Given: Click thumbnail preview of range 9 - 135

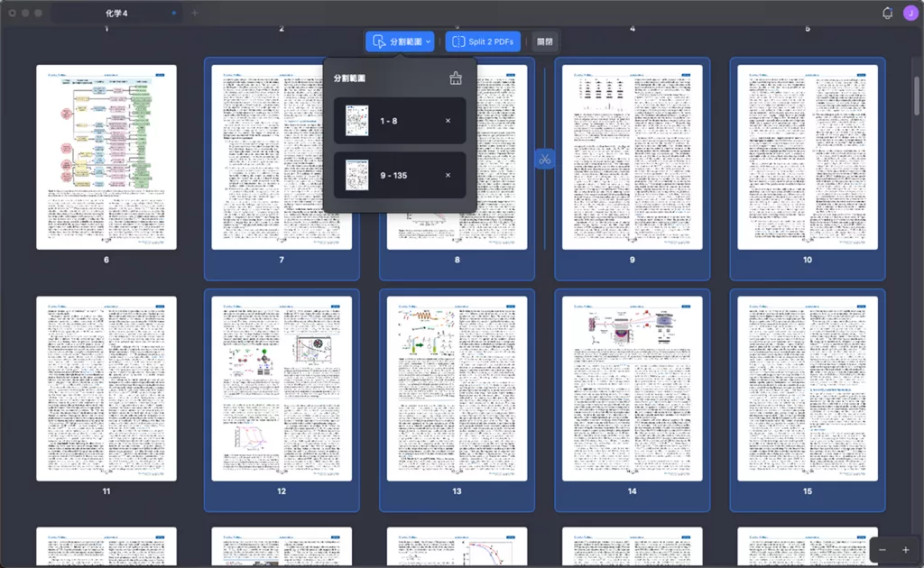Looking at the screenshot, I should point(356,176).
